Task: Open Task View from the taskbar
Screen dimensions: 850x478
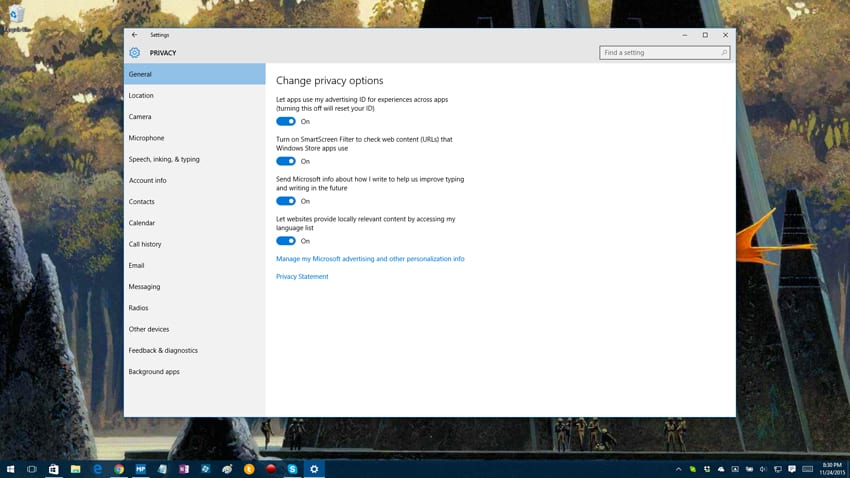Action: pos(31,469)
